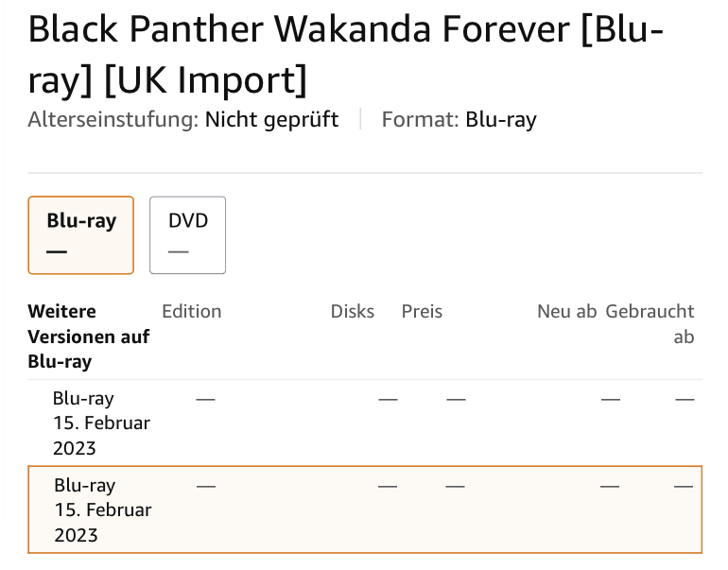728x570 pixels.
Task: Switch to the DVD format option
Action: (187, 235)
